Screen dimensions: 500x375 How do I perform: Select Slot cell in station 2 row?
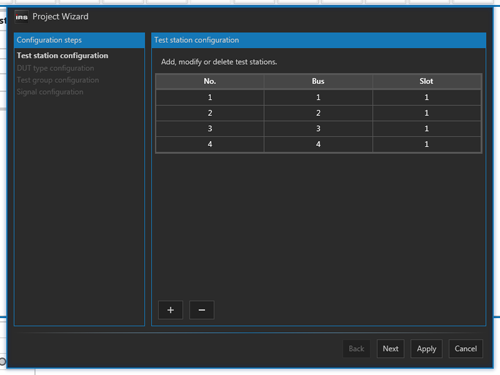tap(426, 113)
